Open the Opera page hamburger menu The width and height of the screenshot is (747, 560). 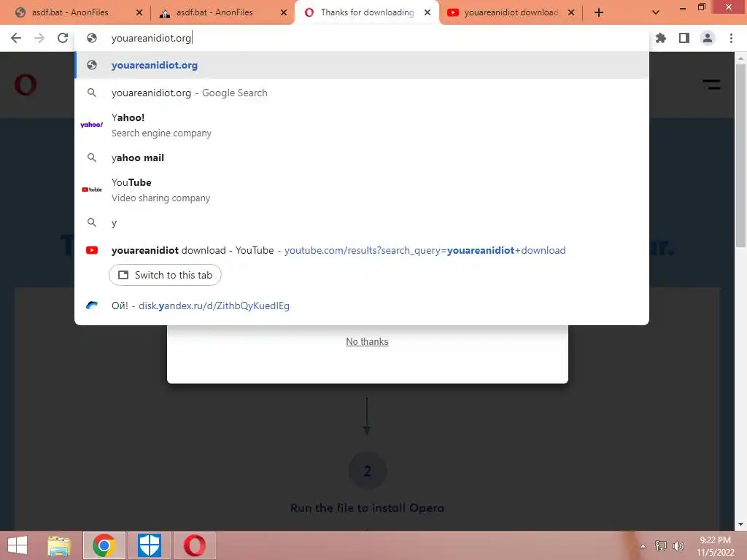click(711, 85)
